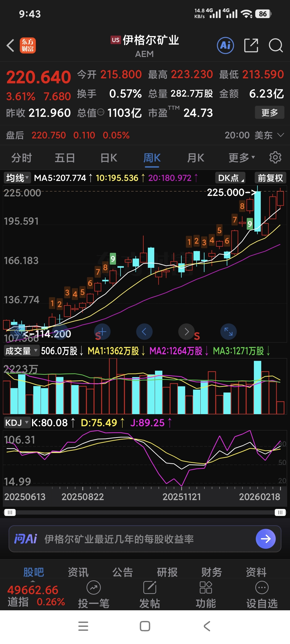This screenshot has height=644, width=290.
Task: Open the 财务 tab
Action: click(212, 572)
